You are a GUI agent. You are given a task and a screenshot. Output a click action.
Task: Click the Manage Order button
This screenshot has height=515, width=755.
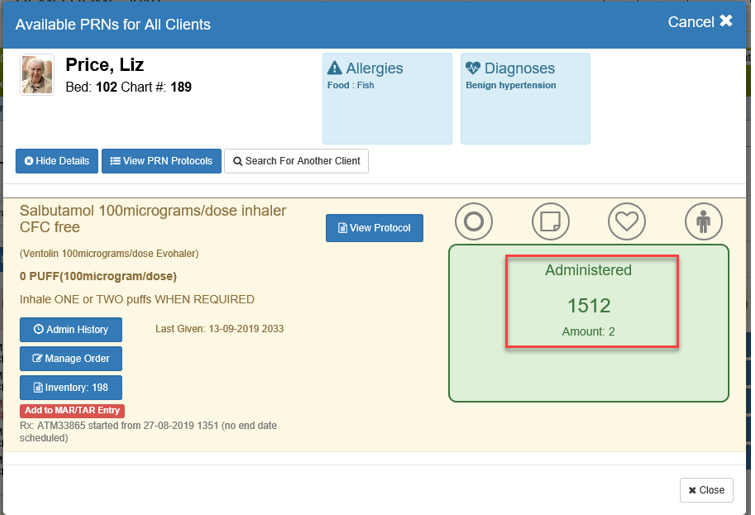[x=71, y=358]
